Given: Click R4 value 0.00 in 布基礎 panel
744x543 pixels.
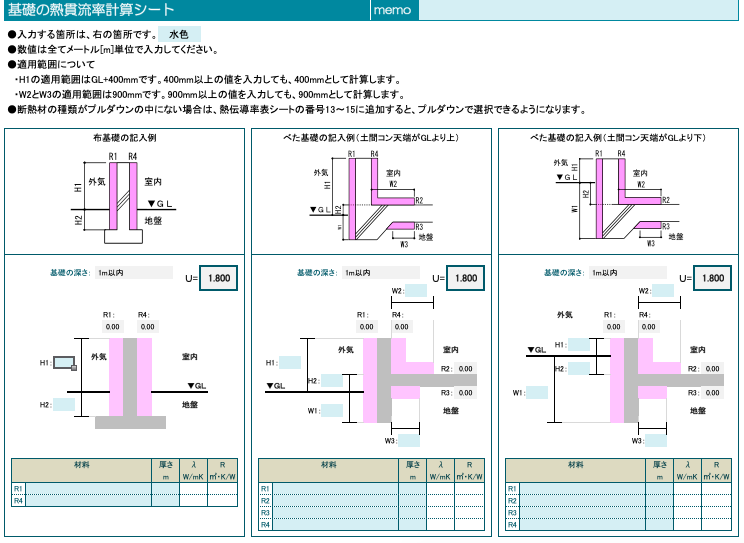Looking at the screenshot, I should point(148,327).
